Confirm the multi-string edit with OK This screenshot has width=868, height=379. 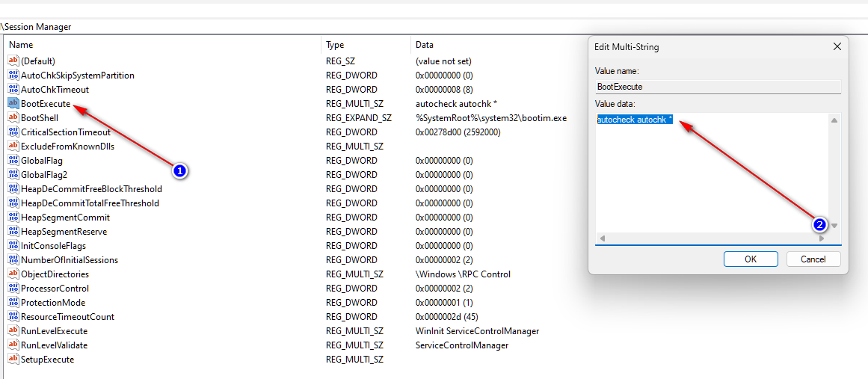(751, 259)
